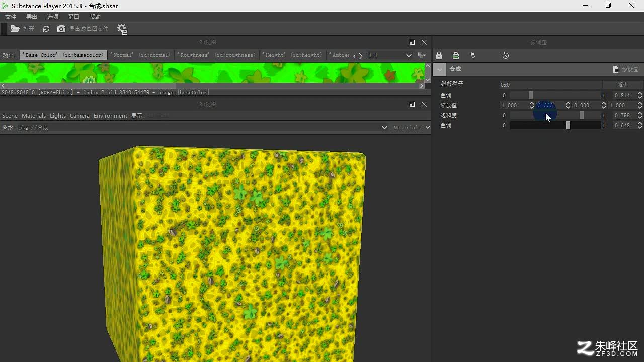
Task: Show more output tabs with right arrow
Action: (361, 56)
